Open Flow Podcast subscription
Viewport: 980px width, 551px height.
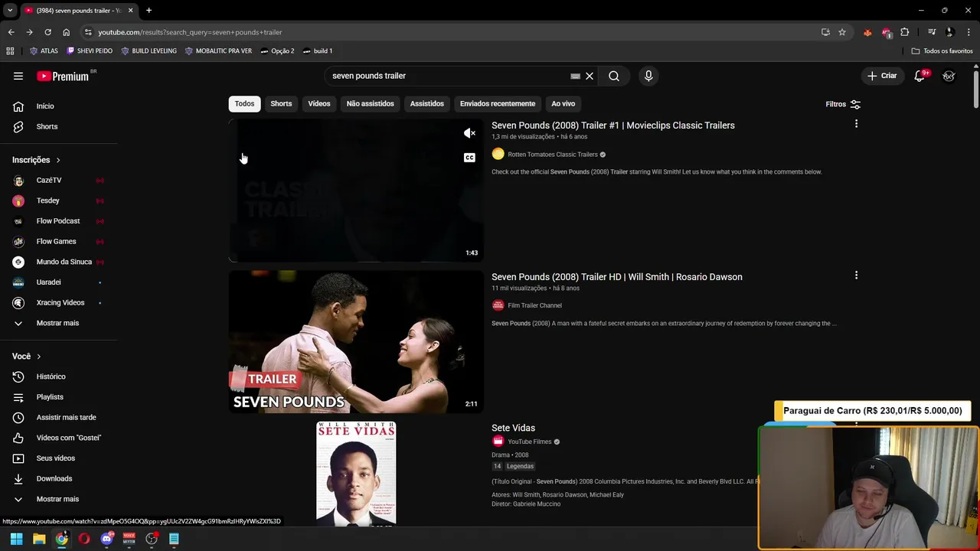click(58, 221)
